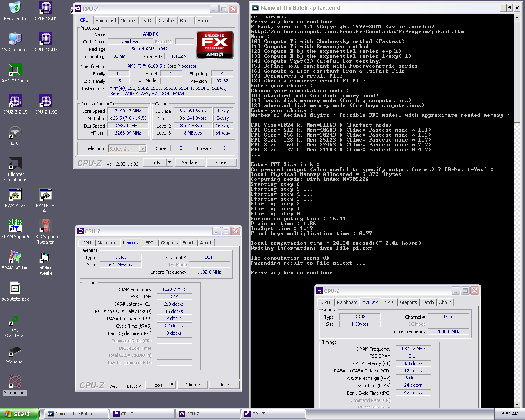This screenshot has height=420, width=525.
Task: Click Close button in lower-left CPU-Z window
Action: (224, 385)
